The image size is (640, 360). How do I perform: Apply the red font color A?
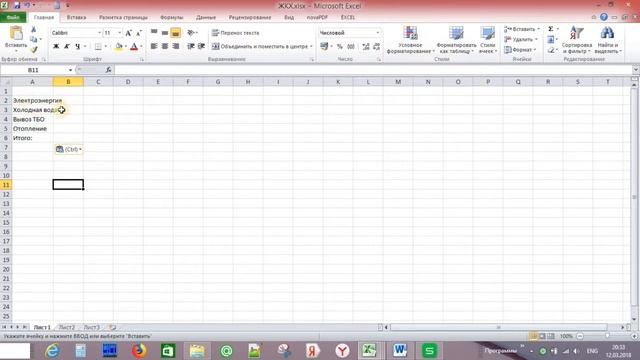134,47
